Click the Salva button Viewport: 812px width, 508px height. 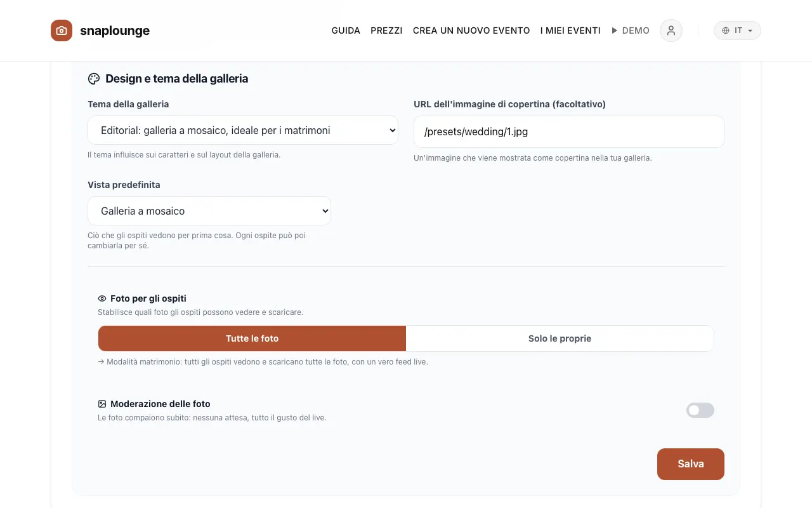691,464
